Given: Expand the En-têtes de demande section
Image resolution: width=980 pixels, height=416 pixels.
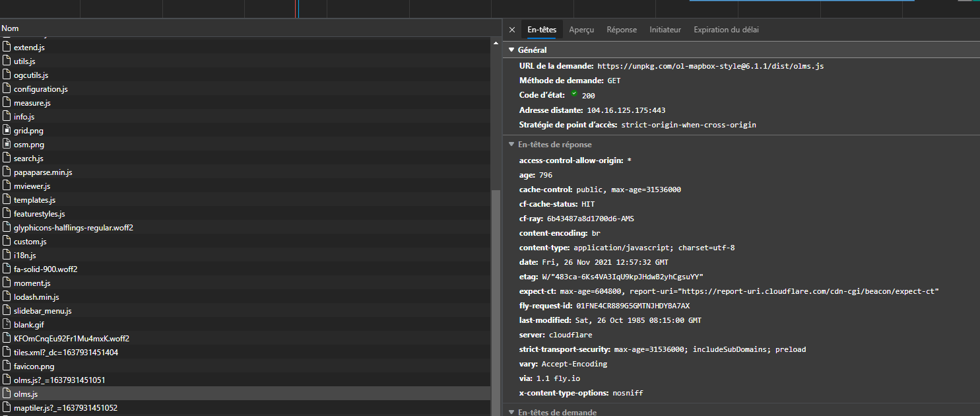Looking at the screenshot, I should click(x=511, y=411).
